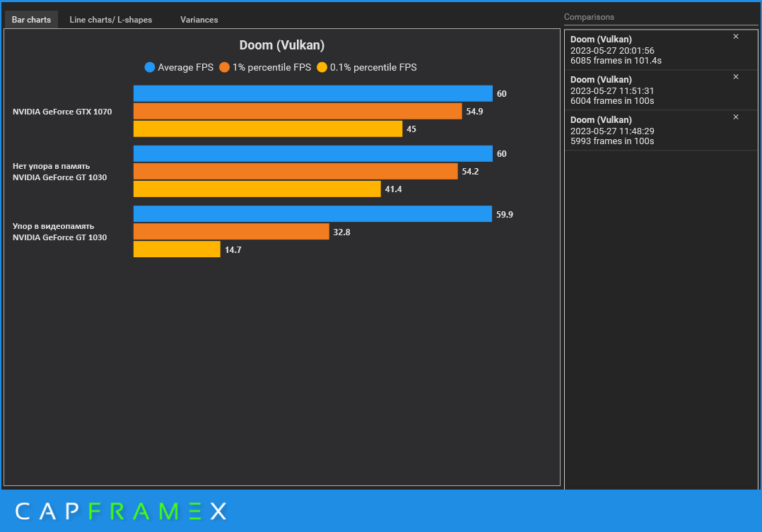Click the 'Упор в видеопамять' label
The image size is (762, 532).
coord(53,226)
